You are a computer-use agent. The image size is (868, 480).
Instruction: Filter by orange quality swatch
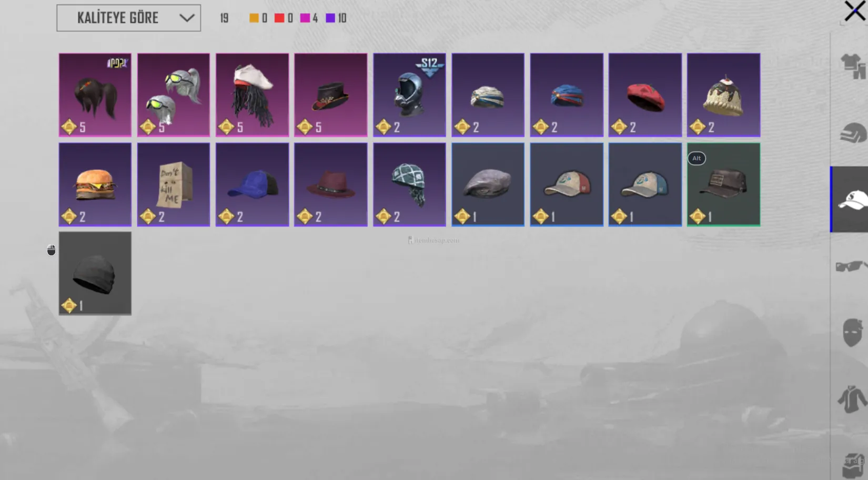[254, 18]
